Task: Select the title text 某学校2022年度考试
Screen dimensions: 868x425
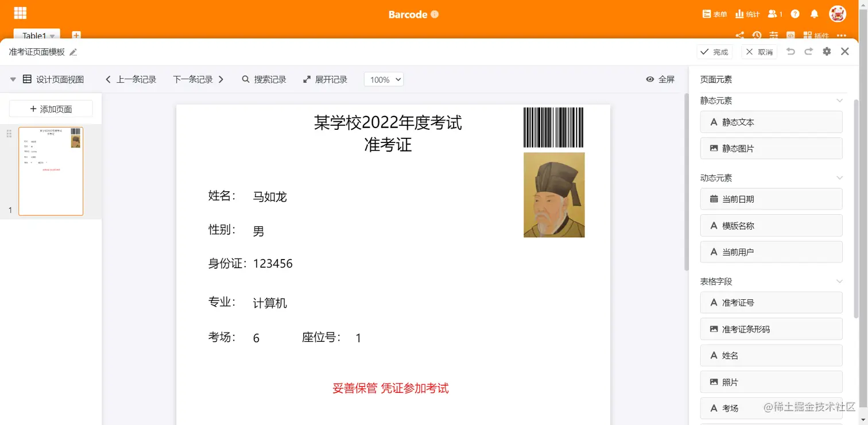Action: 388,123
